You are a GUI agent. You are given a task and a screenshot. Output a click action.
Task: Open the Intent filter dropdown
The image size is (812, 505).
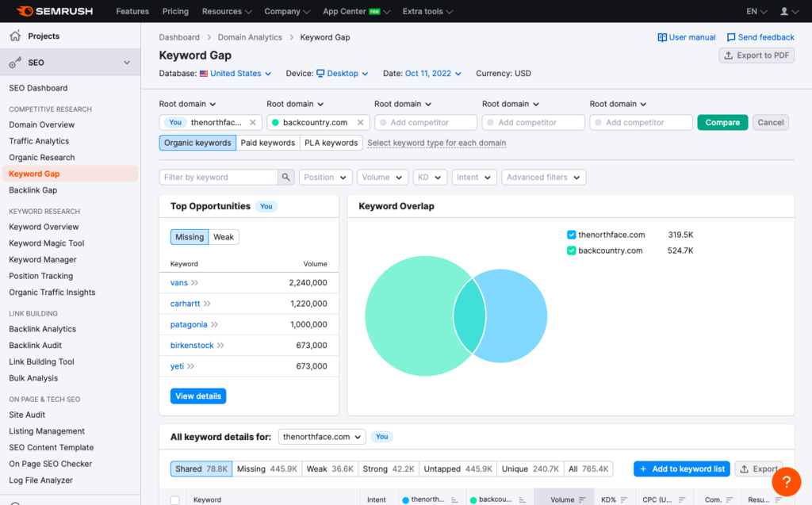(x=474, y=177)
